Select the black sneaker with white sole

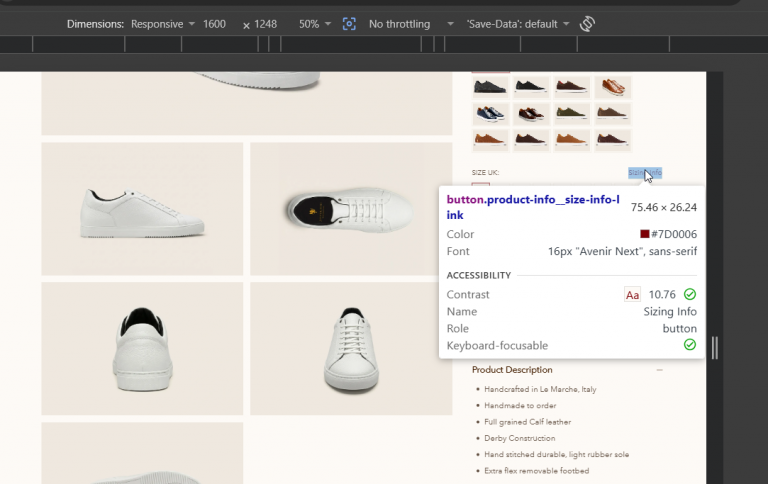tap(531, 87)
